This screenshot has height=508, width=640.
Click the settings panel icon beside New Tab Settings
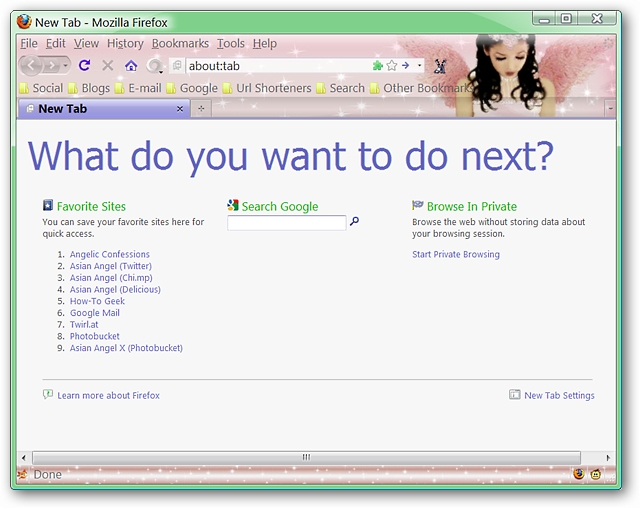click(x=514, y=395)
